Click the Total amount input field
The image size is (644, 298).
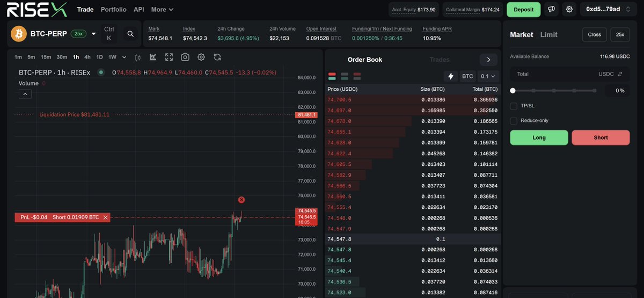(x=570, y=74)
